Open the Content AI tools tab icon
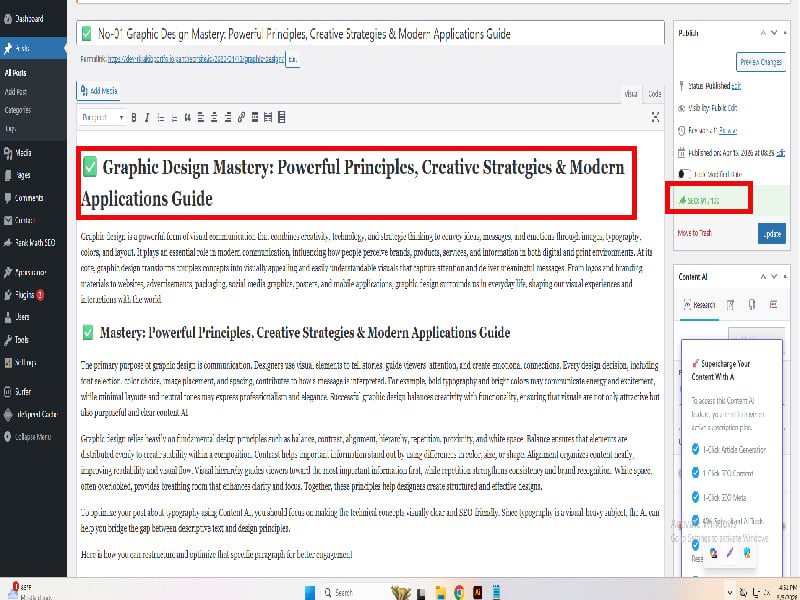The height and width of the screenshot is (600, 800). click(x=752, y=305)
